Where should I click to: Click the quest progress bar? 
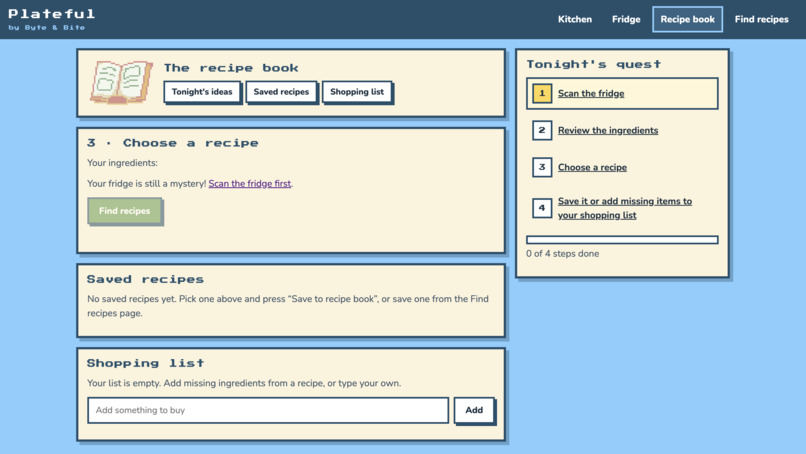tap(622, 240)
